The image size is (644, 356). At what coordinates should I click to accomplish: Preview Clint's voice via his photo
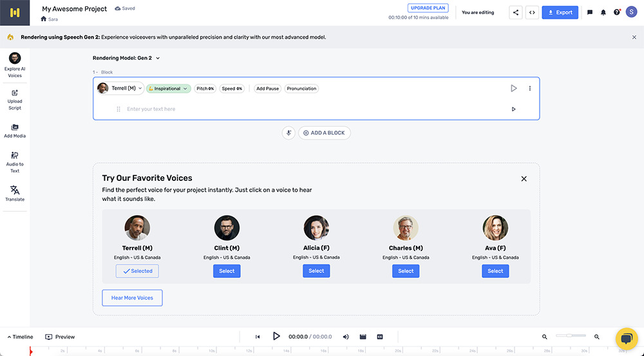227,228
